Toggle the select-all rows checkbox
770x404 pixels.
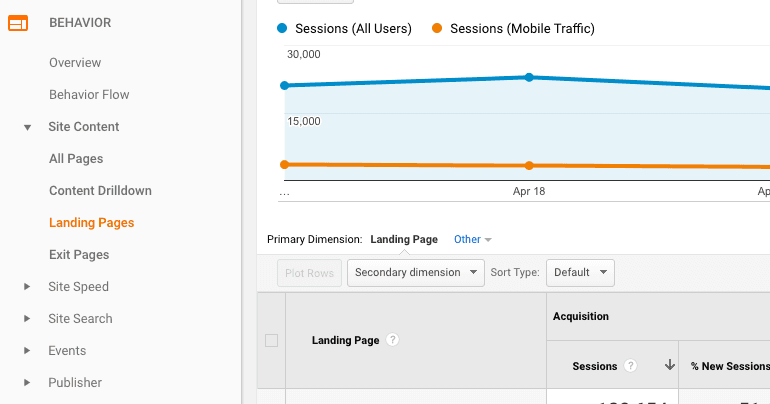(271, 341)
